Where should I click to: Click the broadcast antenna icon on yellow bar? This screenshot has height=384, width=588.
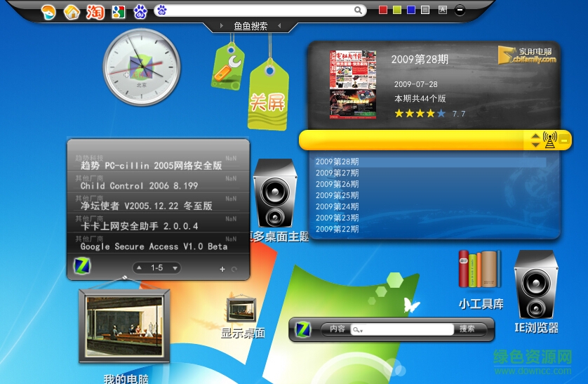click(549, 140)
